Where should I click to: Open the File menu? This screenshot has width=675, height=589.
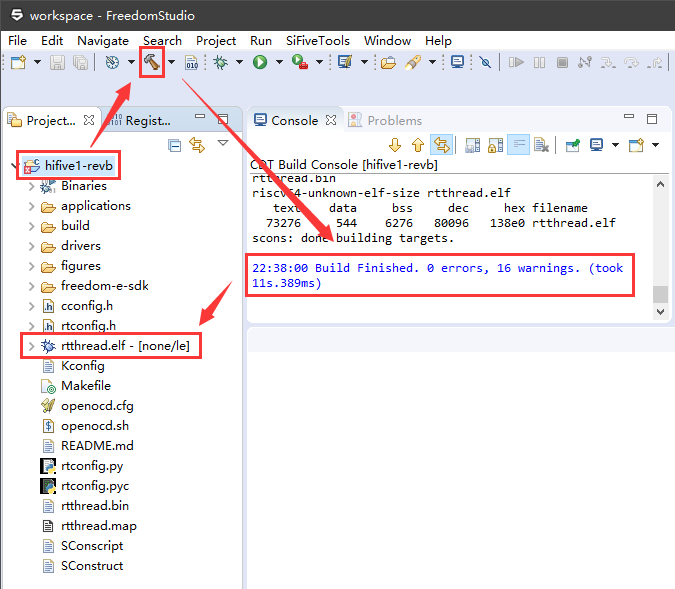(x=17, y=41)
